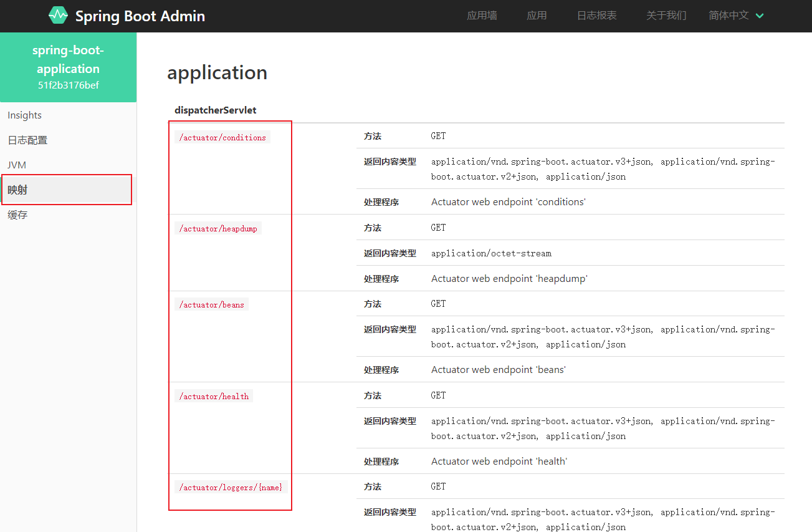
Task: Click the /actuator/health path
Action: pos(214,397)
